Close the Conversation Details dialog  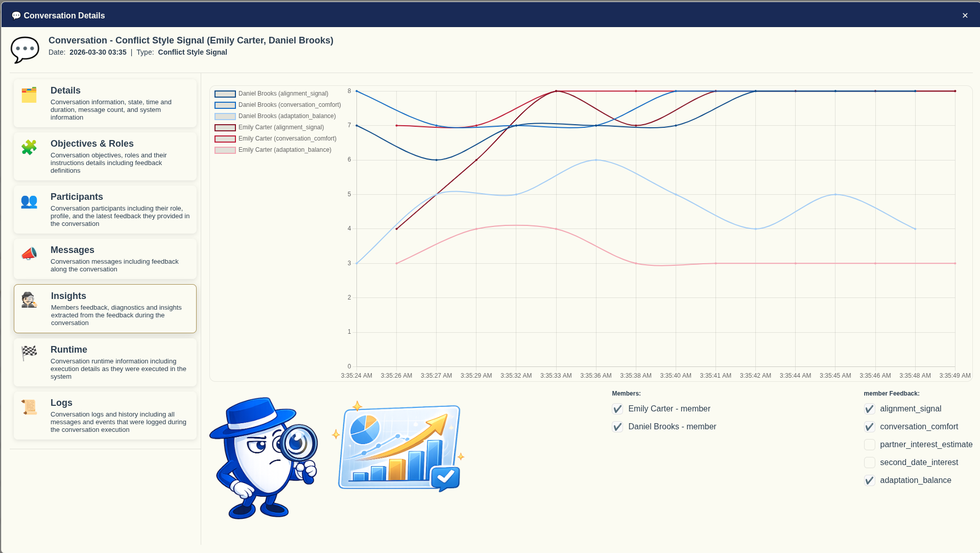(965, 15)
